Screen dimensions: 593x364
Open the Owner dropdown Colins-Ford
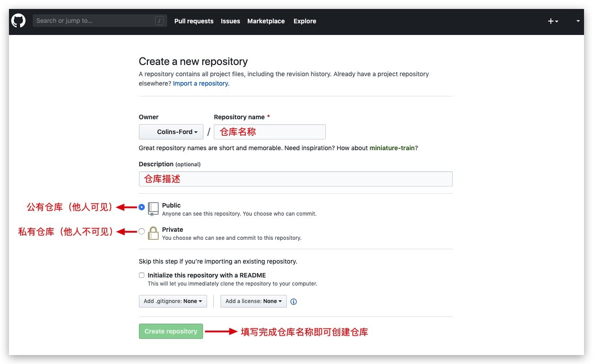[x=171, y=132]
